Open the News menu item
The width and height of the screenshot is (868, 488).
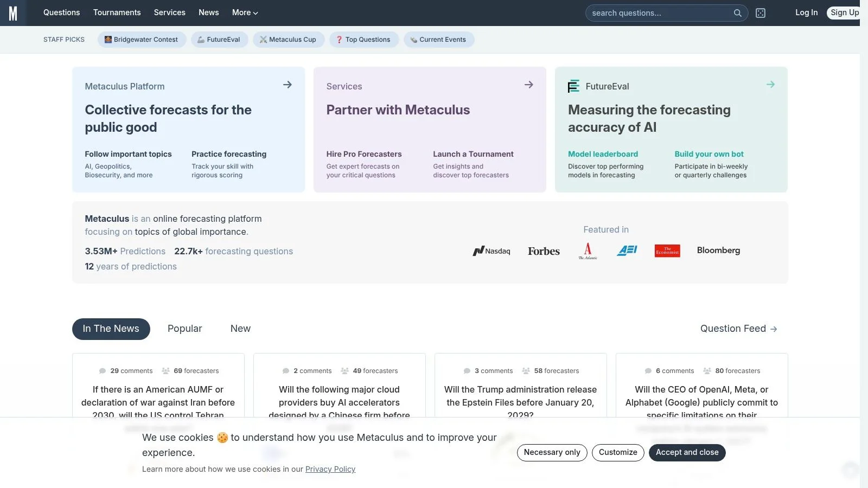point(209,12)
